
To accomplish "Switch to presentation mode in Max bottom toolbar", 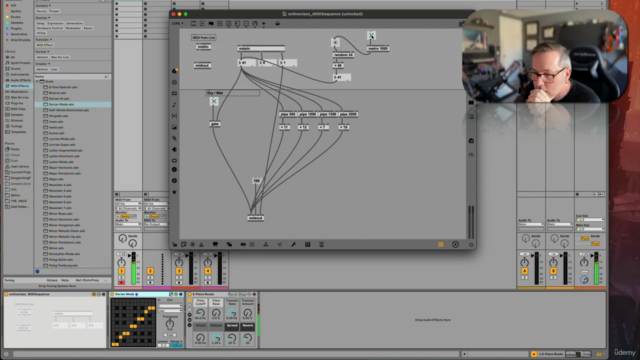I will 215,244.
